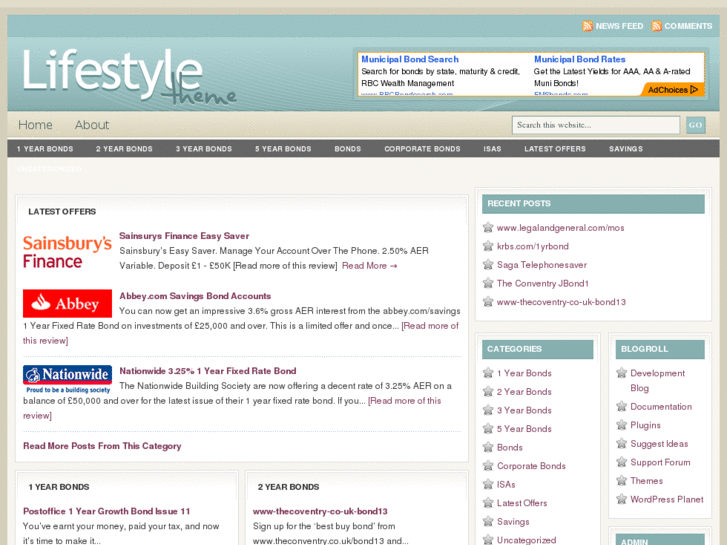
Task: Click star icon beside Savings category
Action: pos(488,521)
